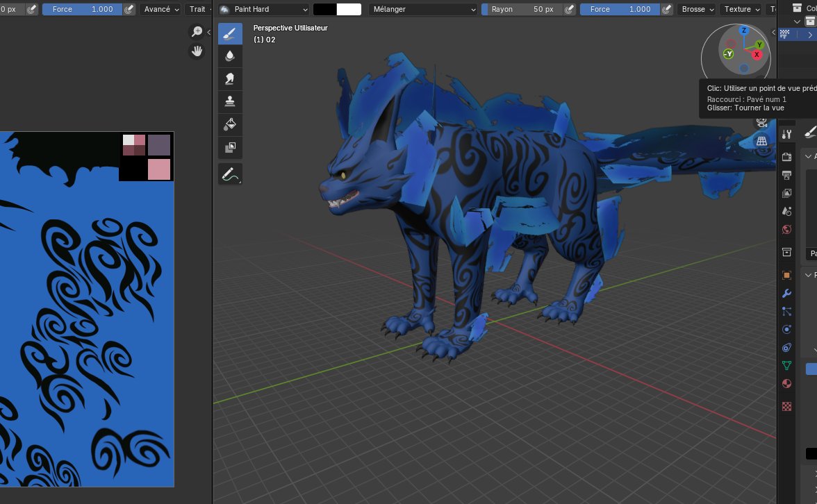
Task: Select the Fill bucket tool
Action: (230, 124)
